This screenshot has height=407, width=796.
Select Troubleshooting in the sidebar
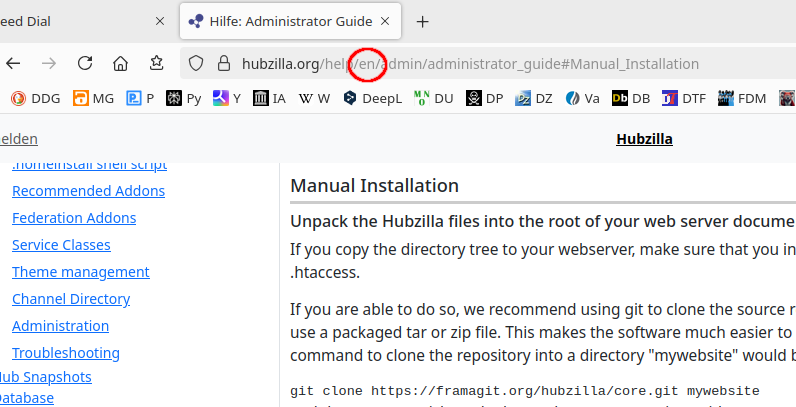(65, 353)
